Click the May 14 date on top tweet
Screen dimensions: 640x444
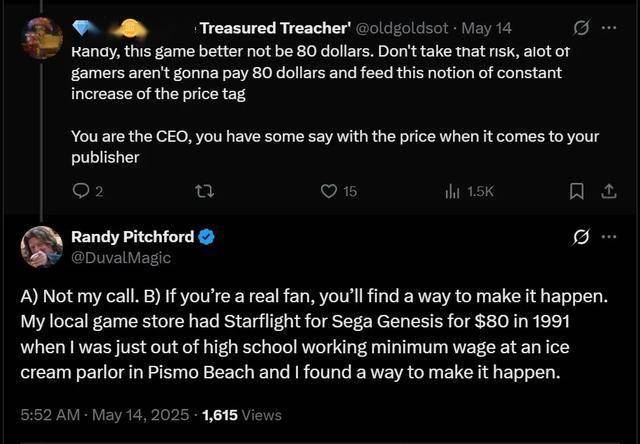tap(487, 28)
